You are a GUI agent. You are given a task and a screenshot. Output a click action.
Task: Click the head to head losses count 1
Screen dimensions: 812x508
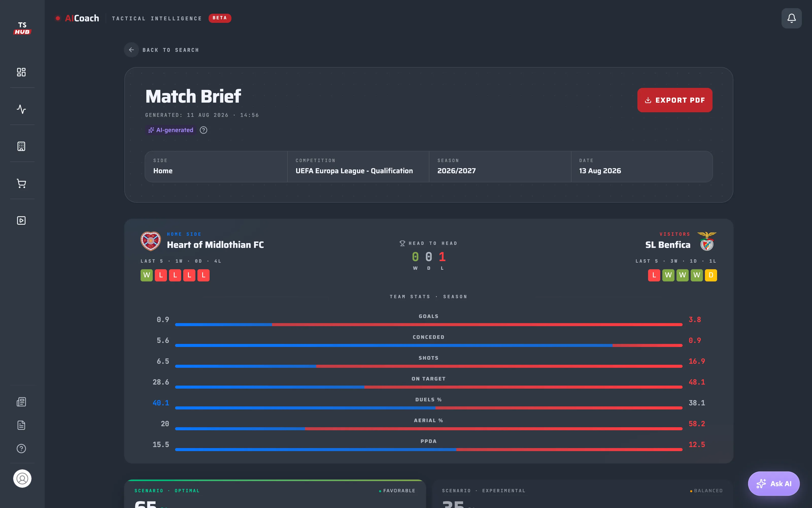442,257
